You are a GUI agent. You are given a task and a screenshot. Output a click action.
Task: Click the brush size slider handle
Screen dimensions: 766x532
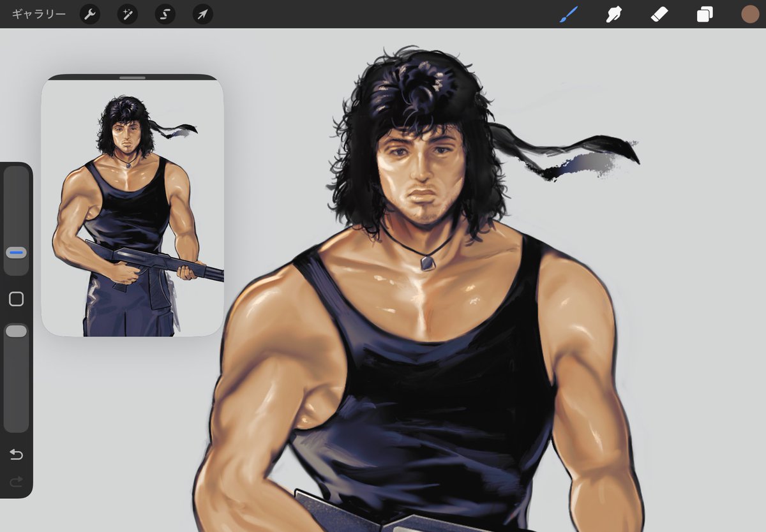(x=17, y=253)
